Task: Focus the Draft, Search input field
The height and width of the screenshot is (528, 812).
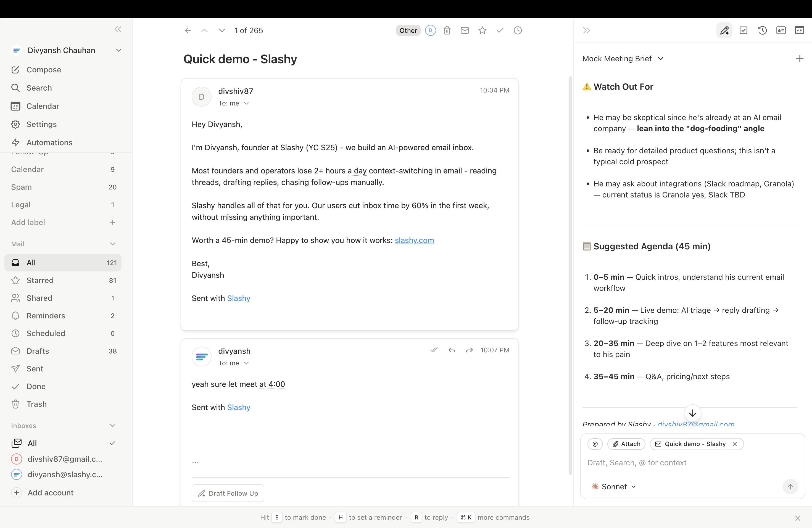Action: tap(693, 463)
